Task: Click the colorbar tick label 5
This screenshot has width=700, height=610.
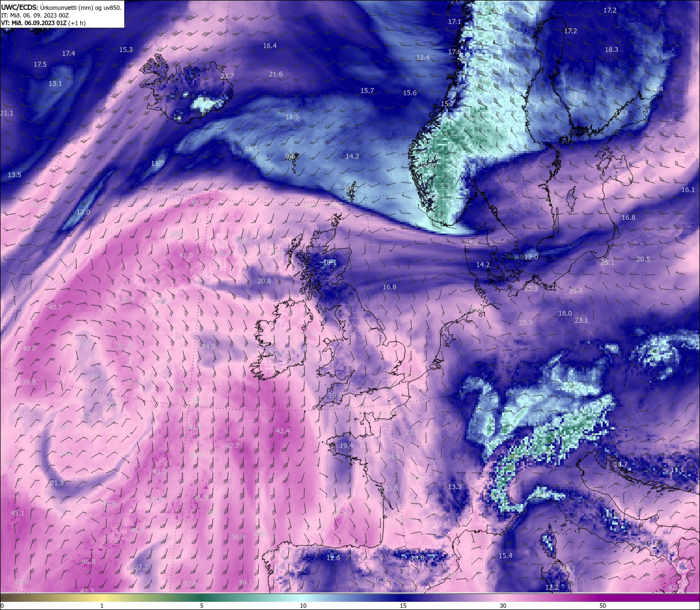Action: click(202, 606)
